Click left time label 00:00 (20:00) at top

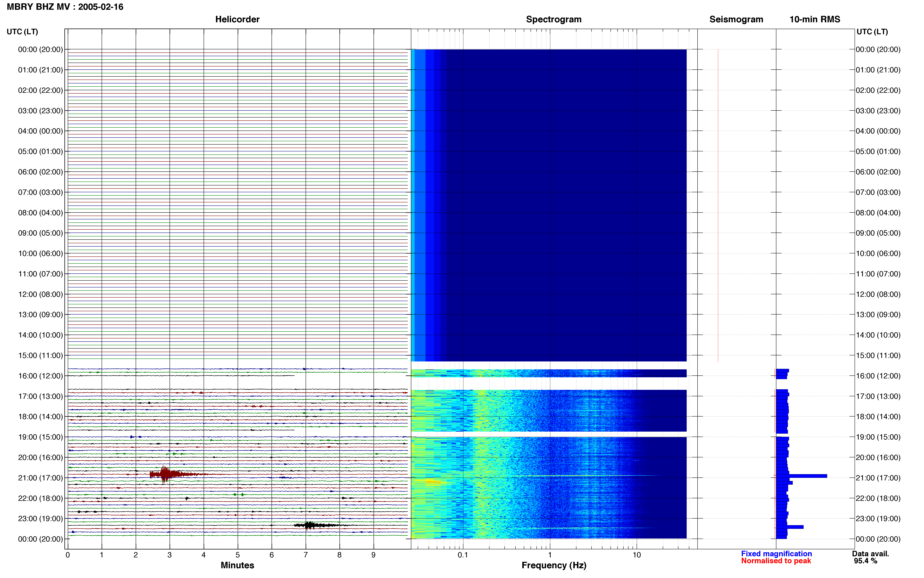(x=41, y=49)
